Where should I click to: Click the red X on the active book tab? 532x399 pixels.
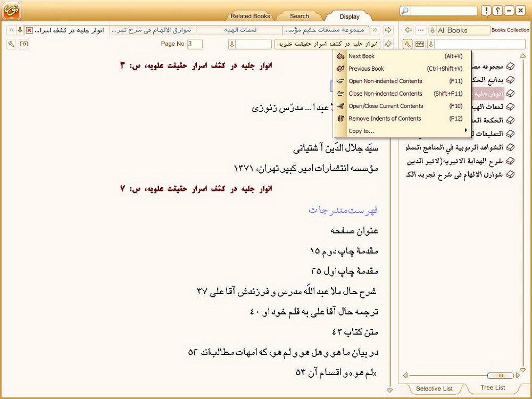(29, 30)
